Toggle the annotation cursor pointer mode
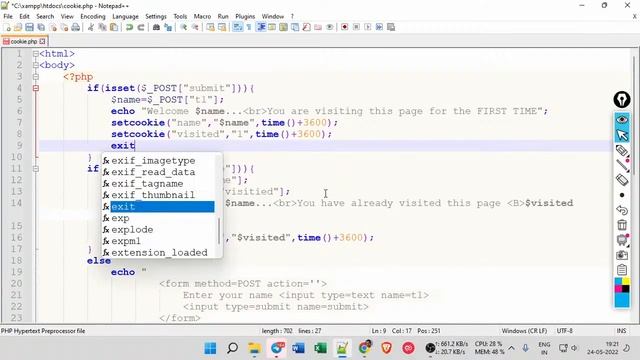This screenshot has height=360, width=640. tap(622, 135)
